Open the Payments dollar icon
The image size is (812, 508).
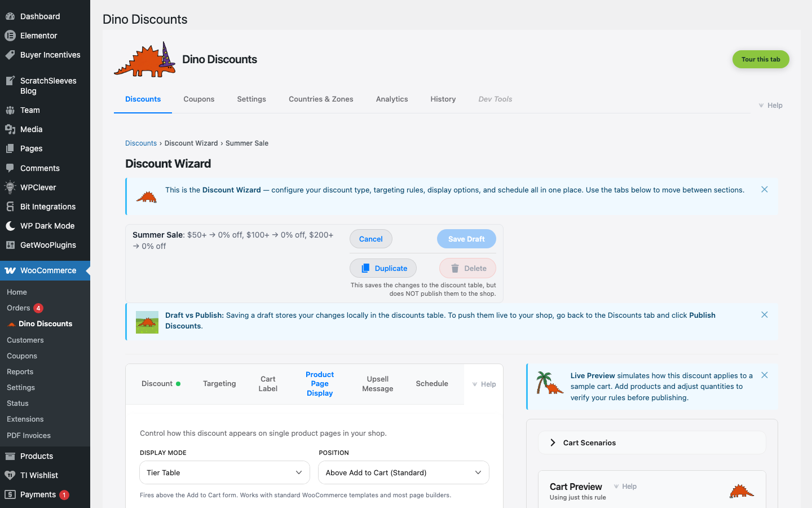pos(10,494)
